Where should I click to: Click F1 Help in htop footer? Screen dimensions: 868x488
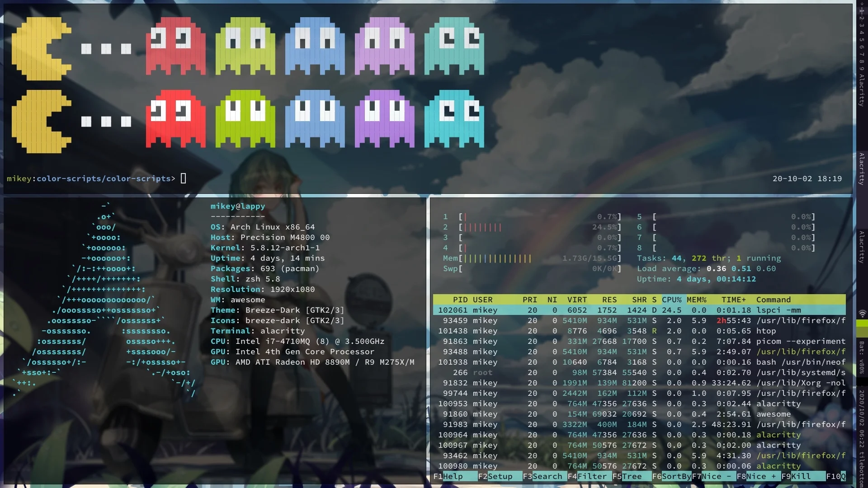point(454,476)
